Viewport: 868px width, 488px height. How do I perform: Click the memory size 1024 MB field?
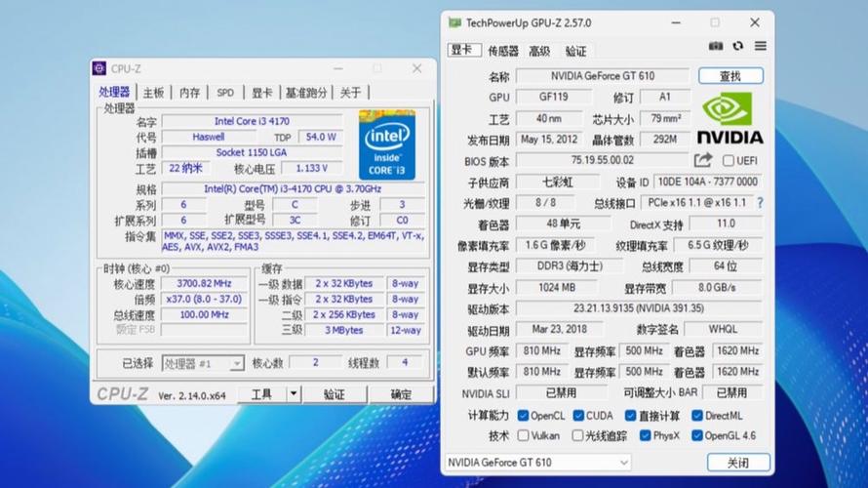pyautogui.click(x=557, y=288)
